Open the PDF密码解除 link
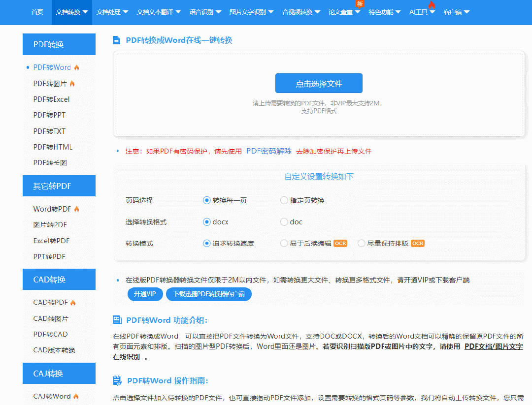 [269, 151]
